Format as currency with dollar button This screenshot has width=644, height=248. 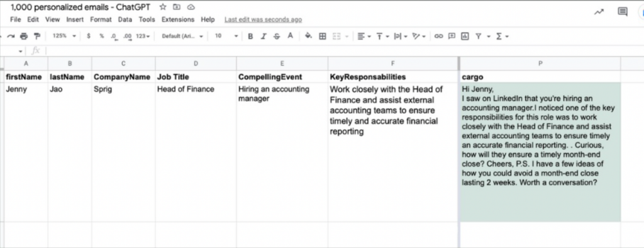[89, 36]
